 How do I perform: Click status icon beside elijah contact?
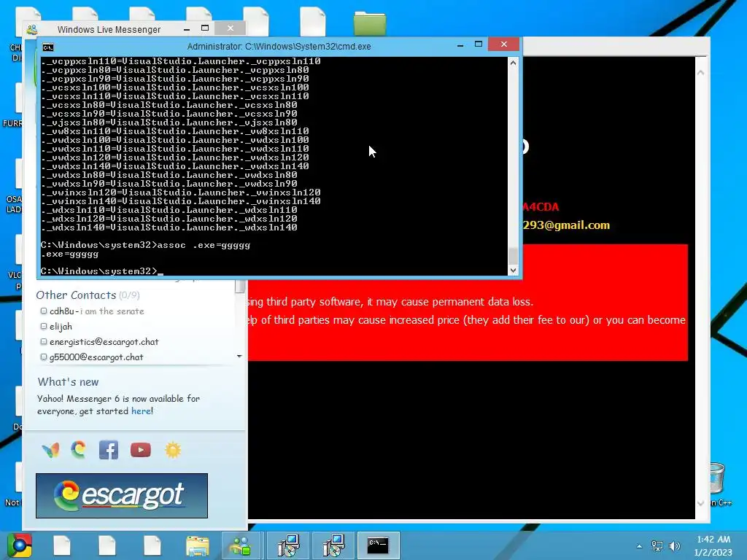coord(43,326)
